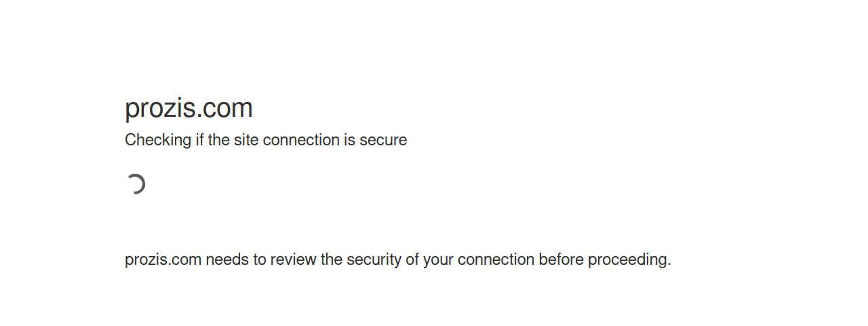868x326 pixels.
Task: Select the 'Checking if the site connection is secure' line
Action: point(266,141)
